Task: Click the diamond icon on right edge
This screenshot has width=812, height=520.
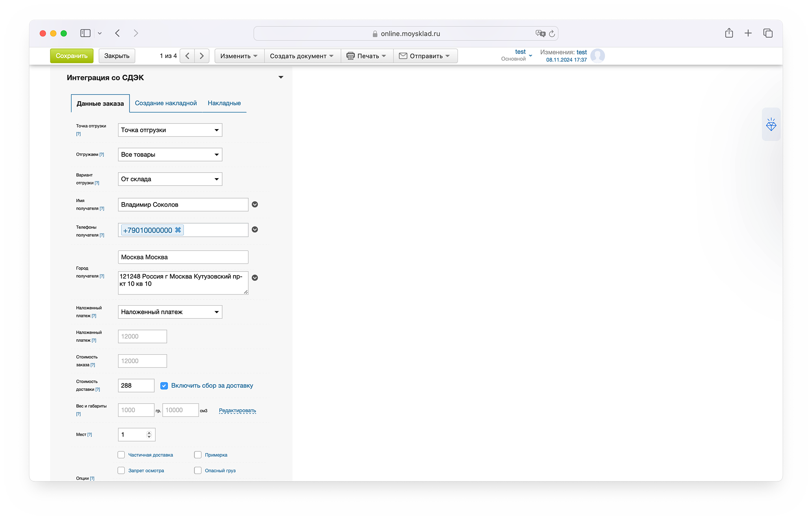Action: [x=771, y=125]
